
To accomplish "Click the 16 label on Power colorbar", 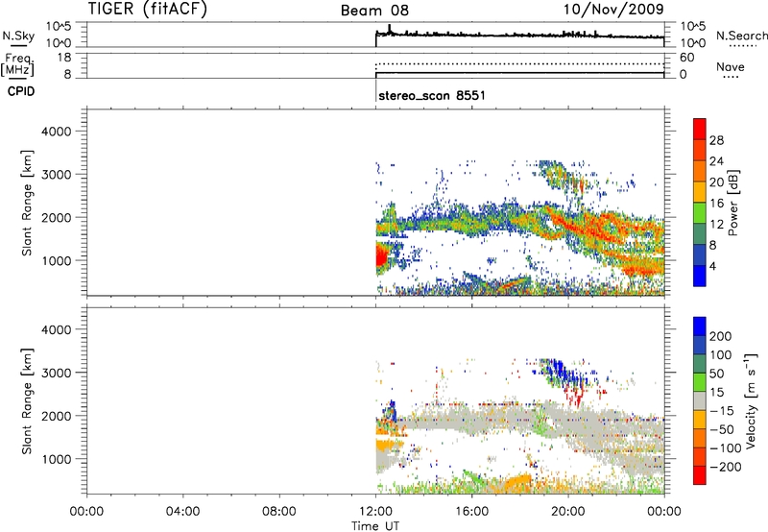I will (x=716, y=204).
